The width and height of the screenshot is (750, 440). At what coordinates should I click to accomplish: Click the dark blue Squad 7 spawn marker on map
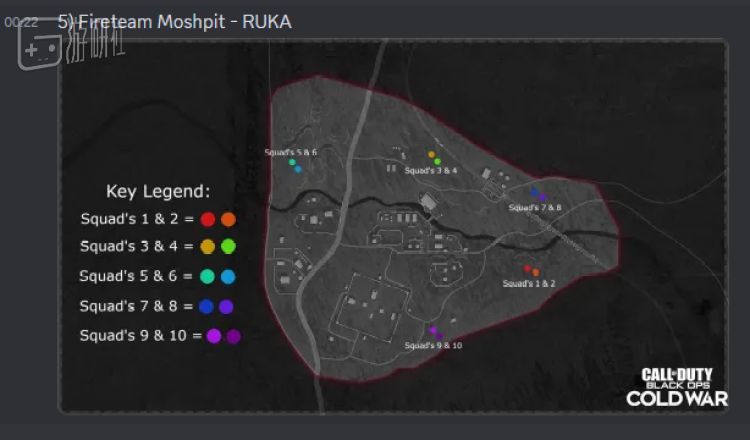(535, 192)
